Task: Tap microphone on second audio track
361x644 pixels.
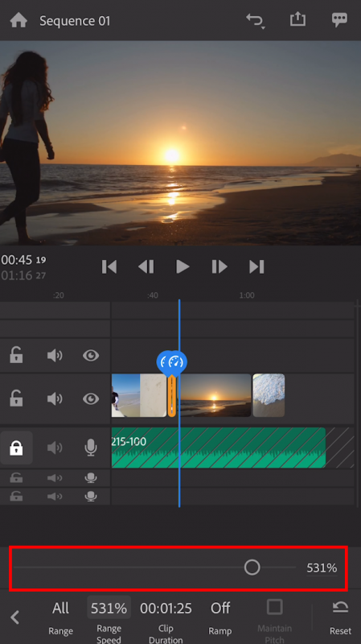Action: pos(91,477)
